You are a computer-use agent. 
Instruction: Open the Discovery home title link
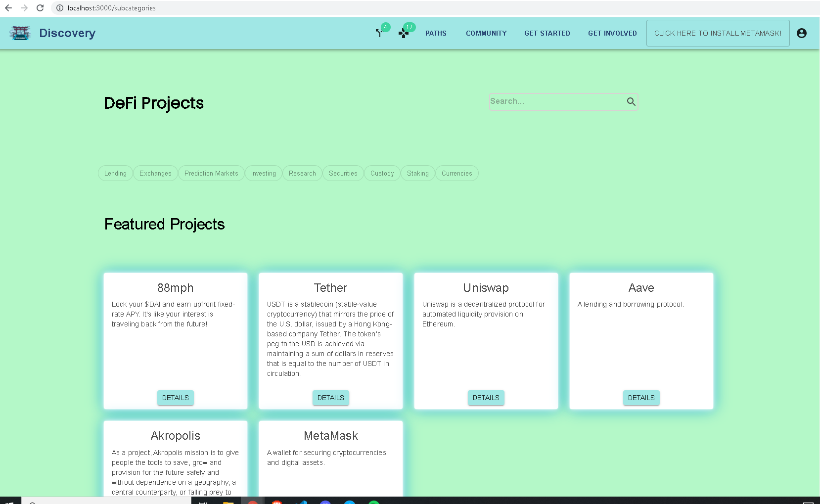click(67, 33)
